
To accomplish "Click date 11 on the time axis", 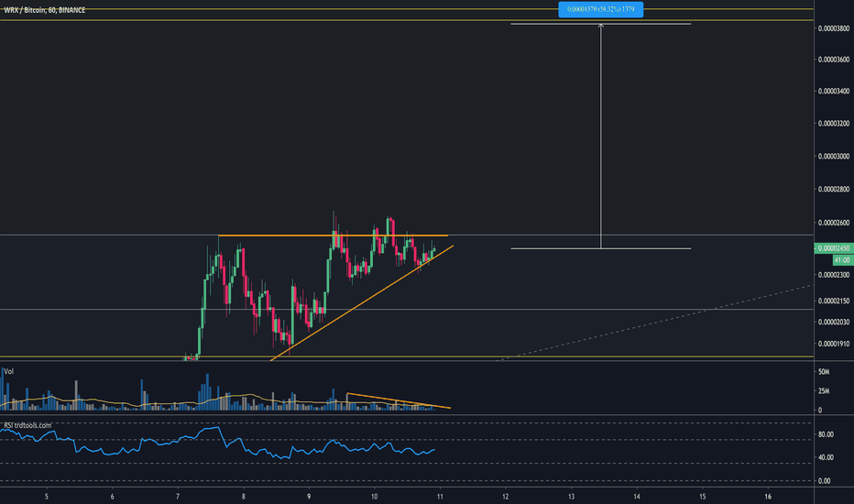I will click(x=440, y=497).
